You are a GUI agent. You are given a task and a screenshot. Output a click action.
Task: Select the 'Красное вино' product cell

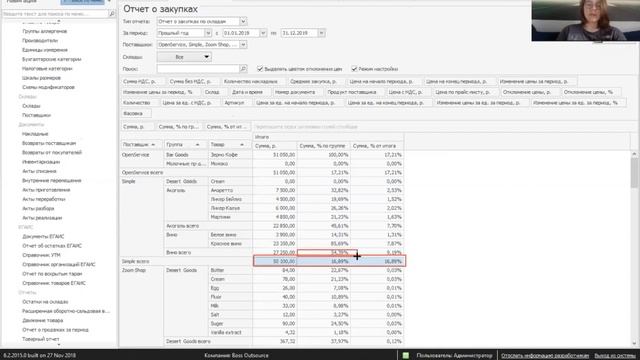230,244
